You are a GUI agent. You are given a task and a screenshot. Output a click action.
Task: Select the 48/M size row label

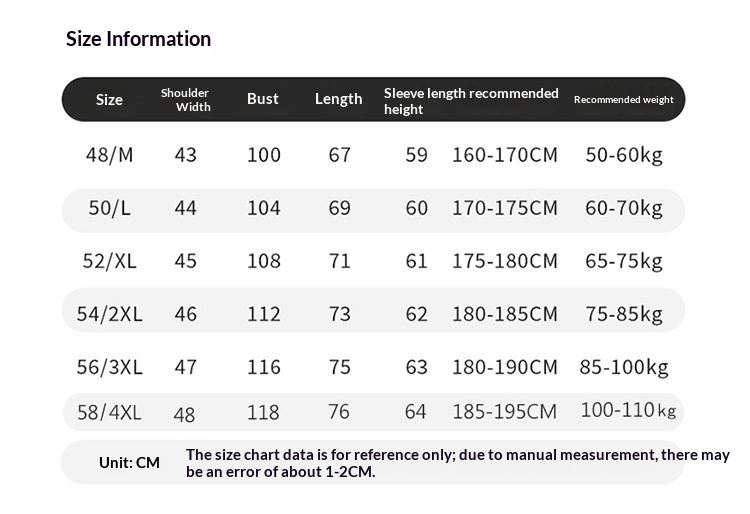109,155
